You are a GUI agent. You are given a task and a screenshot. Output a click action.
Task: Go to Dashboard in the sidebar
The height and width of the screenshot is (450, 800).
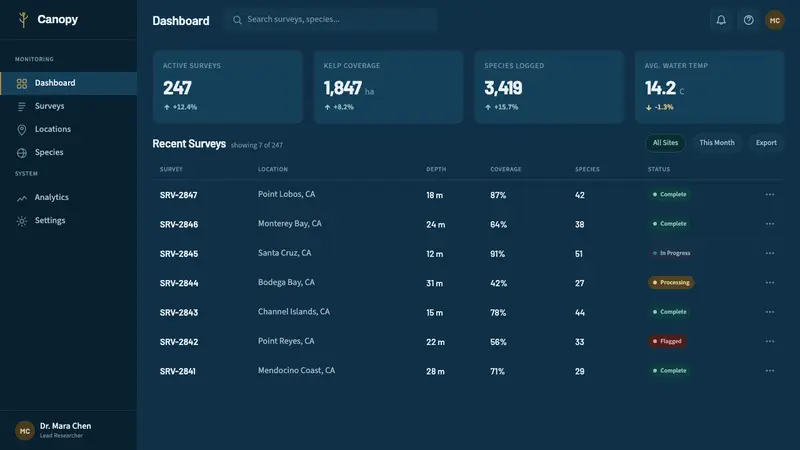click(x=68, y=83)
